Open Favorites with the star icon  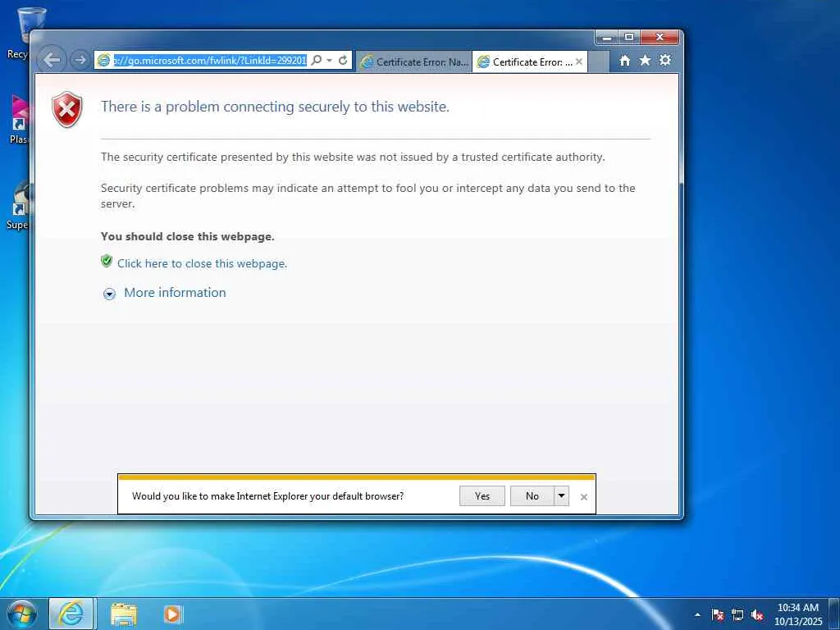[645, 60]
